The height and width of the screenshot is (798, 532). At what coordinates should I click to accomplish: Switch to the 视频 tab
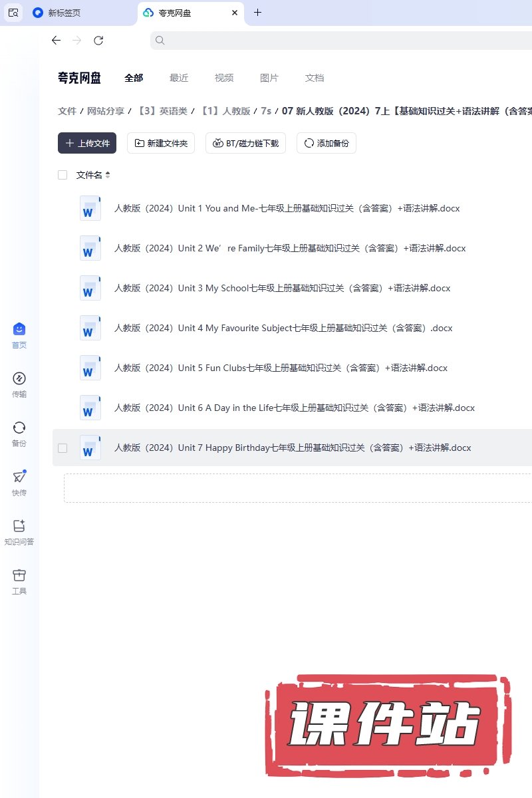(224, 78)
